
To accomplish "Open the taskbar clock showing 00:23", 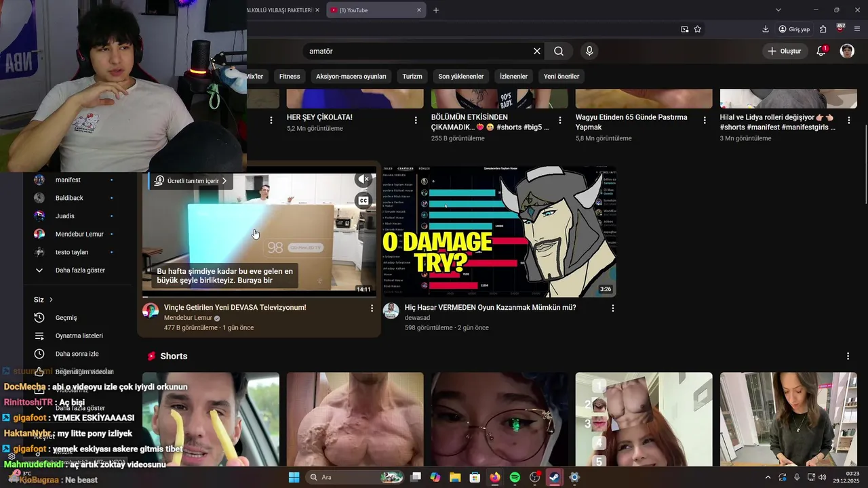I will point(848,477).
